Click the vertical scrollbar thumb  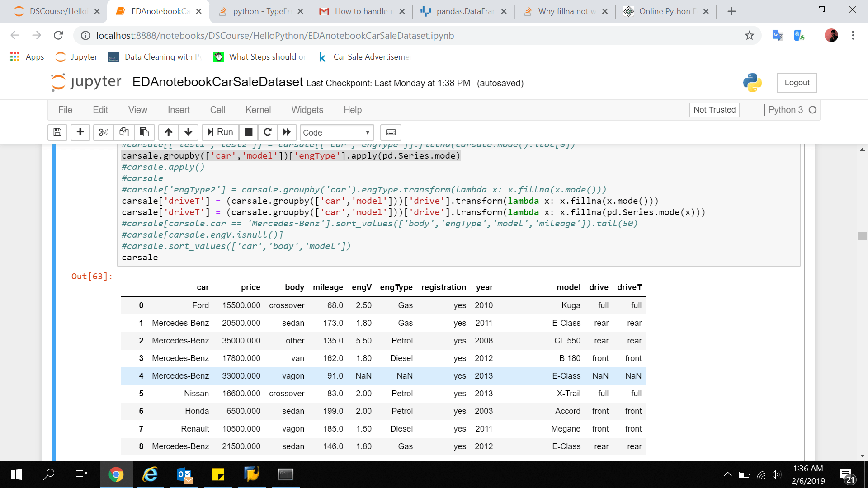(862, 236)
